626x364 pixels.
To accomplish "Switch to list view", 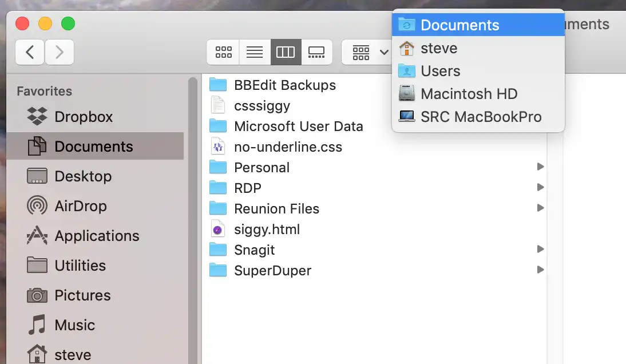I will pyautogui.click(x=254, y=52).
